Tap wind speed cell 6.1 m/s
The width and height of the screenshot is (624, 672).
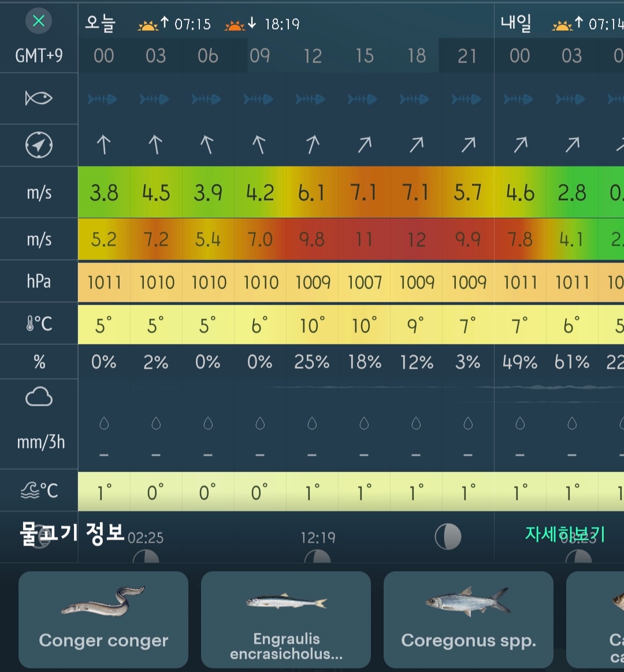[312, 192]
